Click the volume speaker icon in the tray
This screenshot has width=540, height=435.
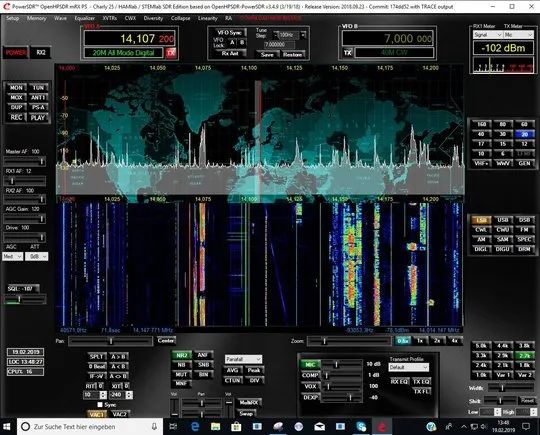[x=484, y=427]
